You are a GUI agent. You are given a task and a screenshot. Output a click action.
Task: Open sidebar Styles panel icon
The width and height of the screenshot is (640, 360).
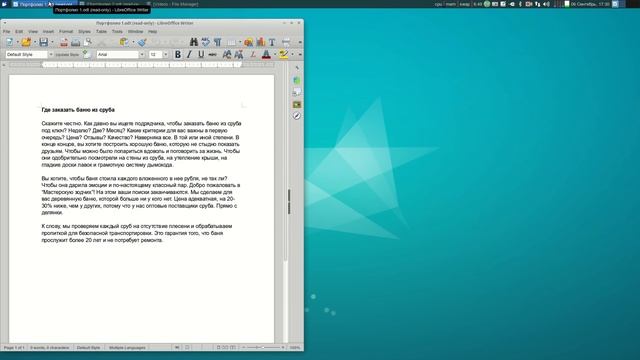coord(297,92)
